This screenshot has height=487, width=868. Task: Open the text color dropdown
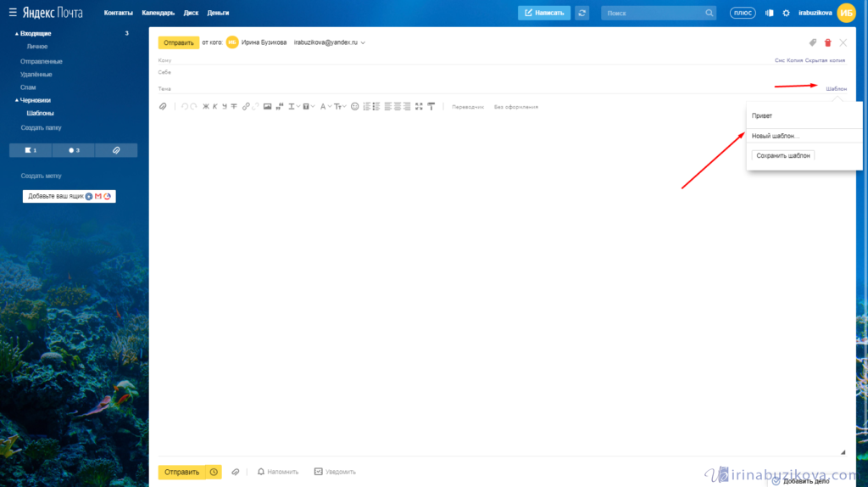[325, 107]
